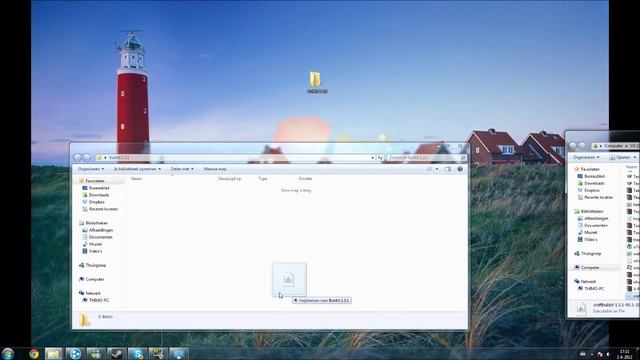
Task: Open Skype from the taskbar
Action: tap(137, 353)
